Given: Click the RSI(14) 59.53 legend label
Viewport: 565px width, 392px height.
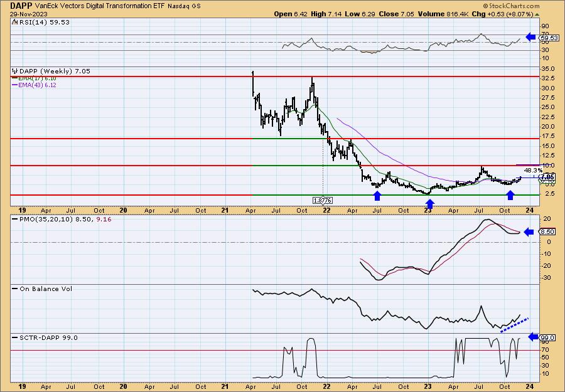Looking at the screenshot, I should click(44, 23).
